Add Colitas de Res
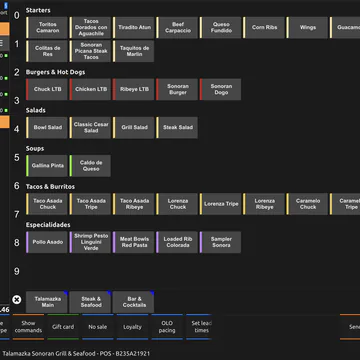The height and width of the screenshot is (360, 360). point(47,51)
